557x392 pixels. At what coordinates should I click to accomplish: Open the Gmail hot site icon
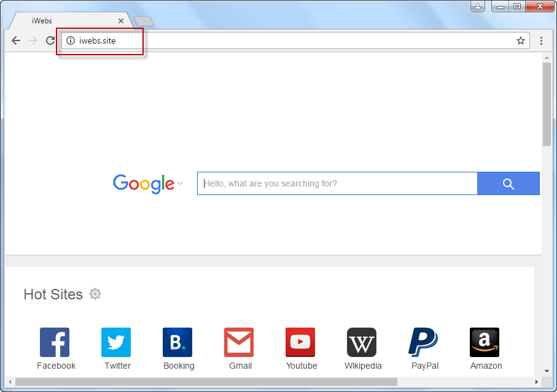click(239, 342)
